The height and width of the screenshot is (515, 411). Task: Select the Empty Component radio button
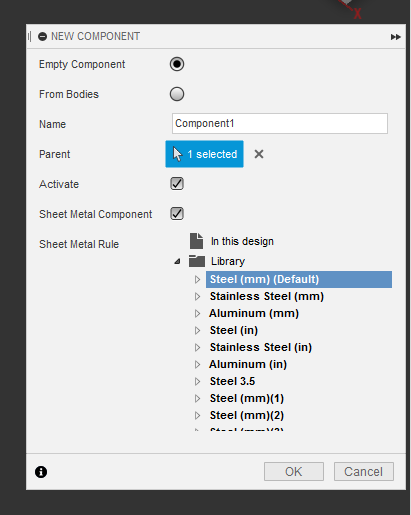coord(177,64)
